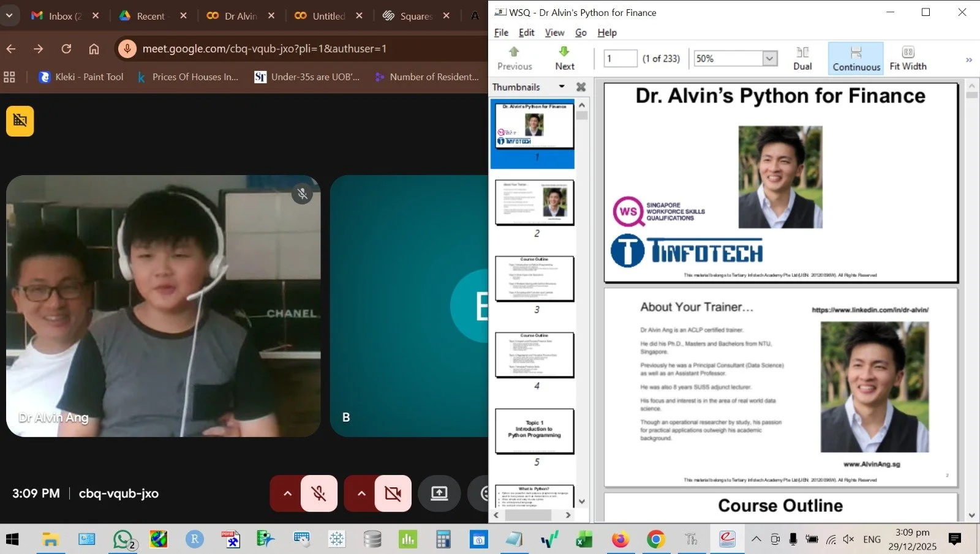Open Excel from taskbar
The image size is (980, 554).
[584, 539]
